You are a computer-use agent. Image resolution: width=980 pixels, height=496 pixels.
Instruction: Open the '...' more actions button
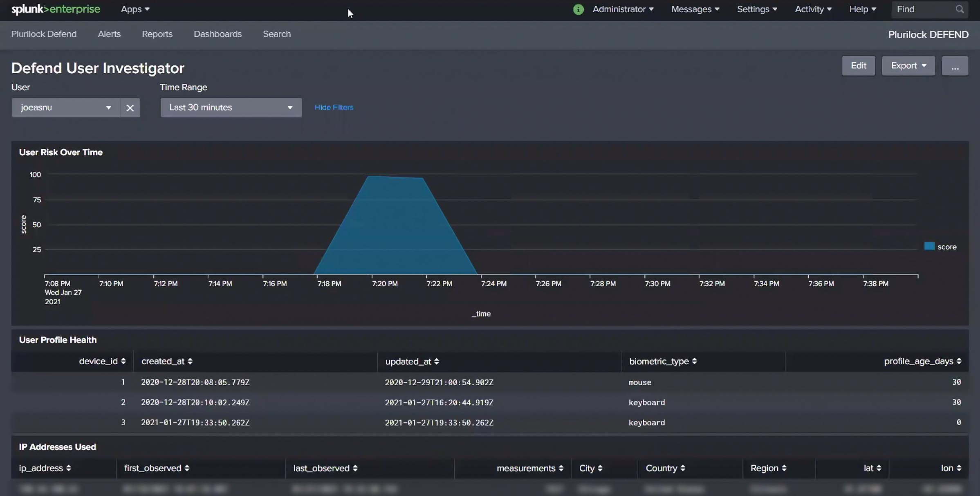954,65
